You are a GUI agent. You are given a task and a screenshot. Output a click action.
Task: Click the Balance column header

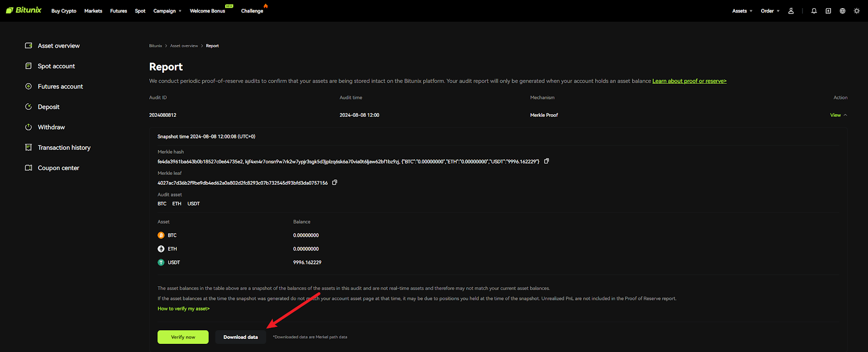[302, 222]
